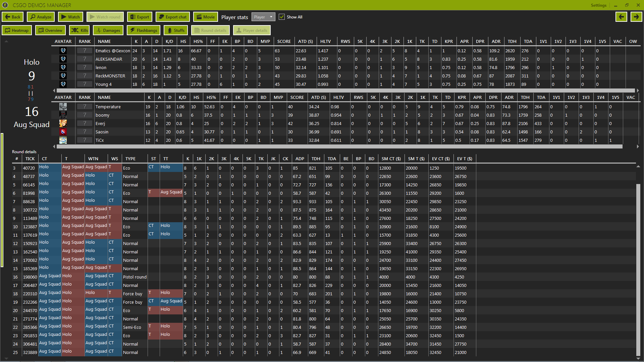Click TiCx's unknown rank icon
The width and height of the screenshot is (644, 362).
(85, 140)
